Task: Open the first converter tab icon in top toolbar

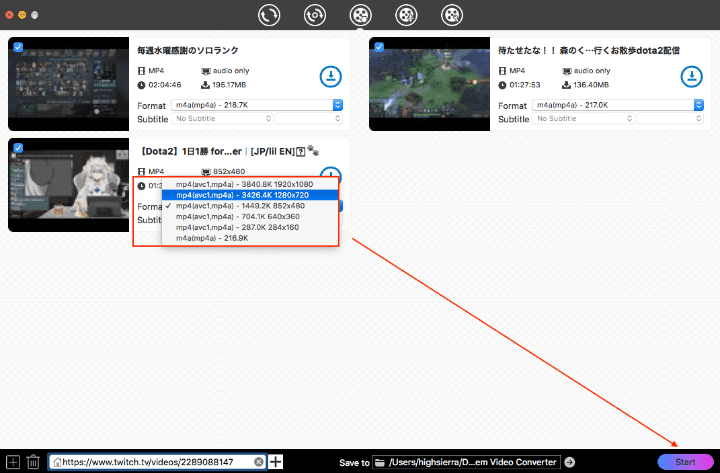Action: (x=269, y=15)
